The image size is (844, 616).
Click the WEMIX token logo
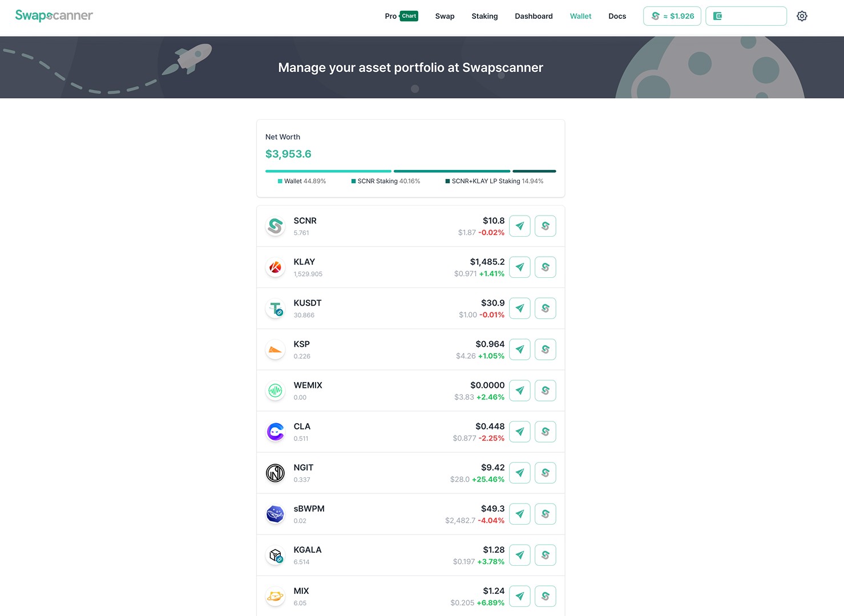point(276,390)
